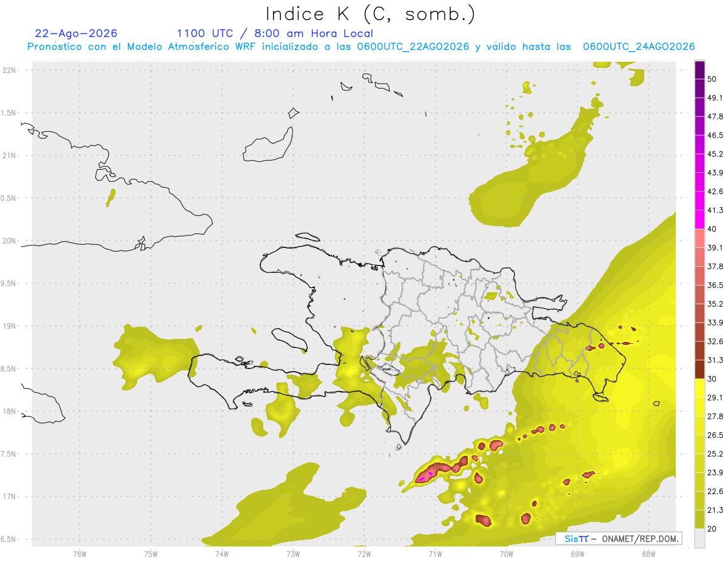Click the longitude label '68W'
Screen dimensions: 728x562
click(648, 554)
